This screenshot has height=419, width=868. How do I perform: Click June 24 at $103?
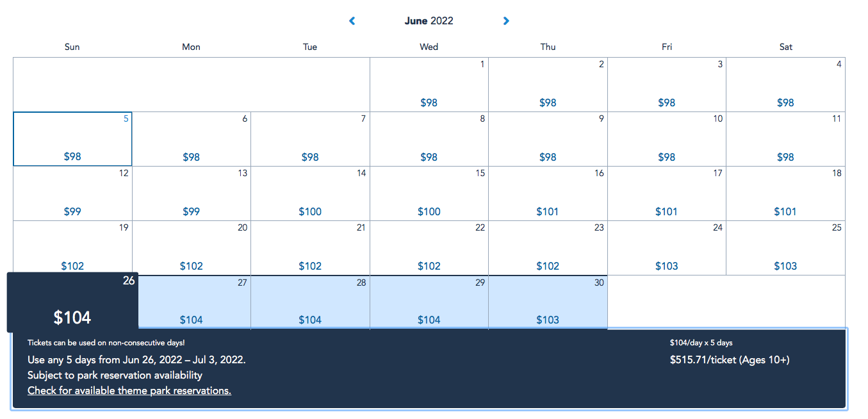tap(667, 248)
